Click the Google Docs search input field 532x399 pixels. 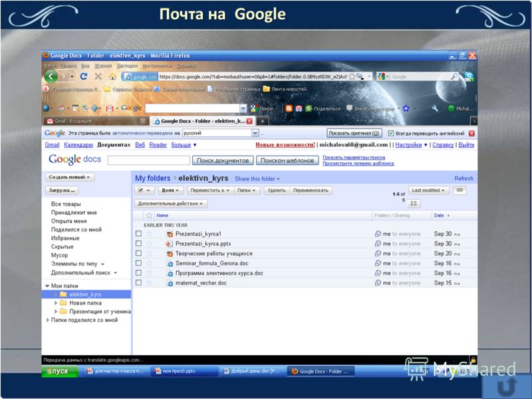[x=148, y=160]
